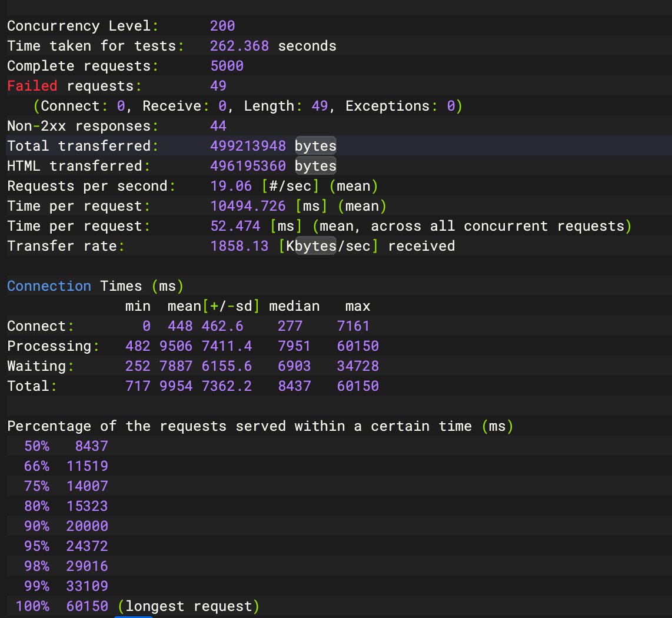
Task: Select the Non-2xx responses count 44
Action: click(x=218, y=125)
